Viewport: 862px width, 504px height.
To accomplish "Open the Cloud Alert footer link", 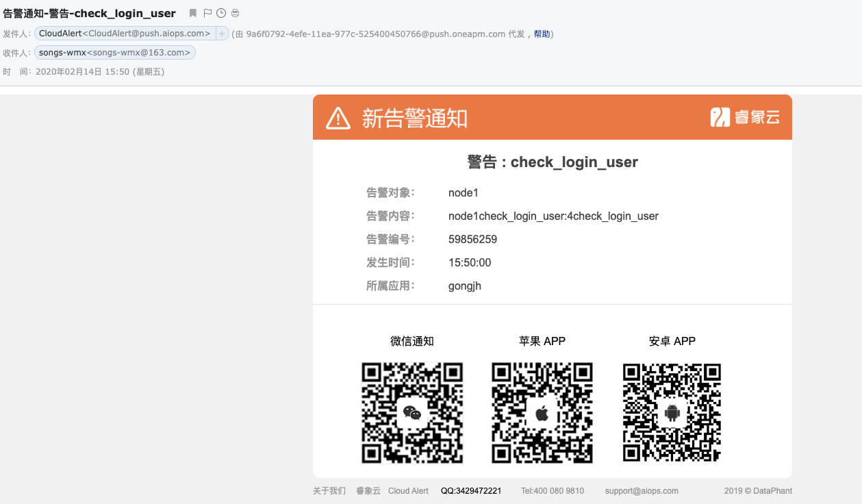I will (408, 491).
